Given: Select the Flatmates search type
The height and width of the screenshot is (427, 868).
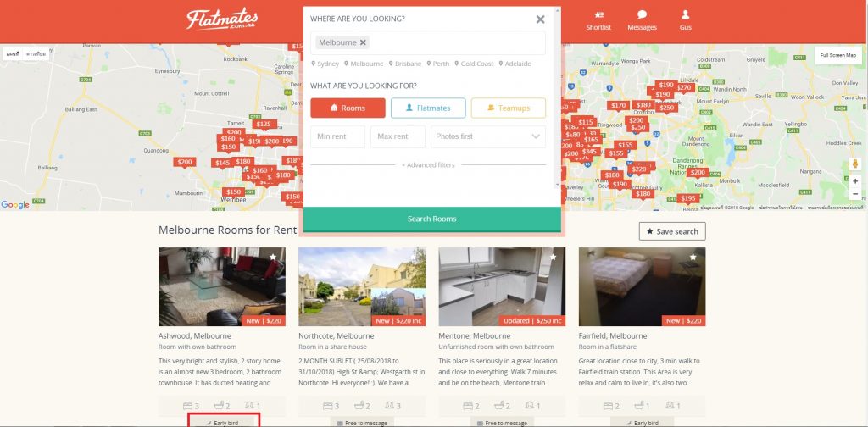Looking at the screenshot, I should pos(428,108).
